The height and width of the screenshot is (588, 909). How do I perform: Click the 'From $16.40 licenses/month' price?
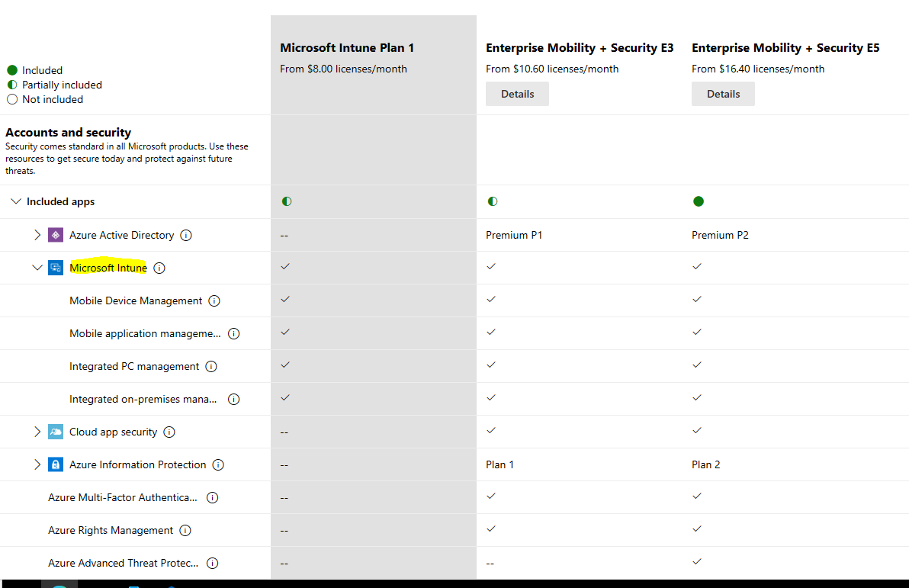[758, 69]
